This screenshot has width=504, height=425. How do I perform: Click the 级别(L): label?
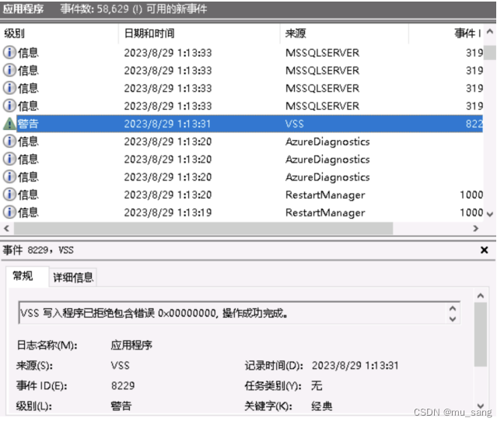34,406
